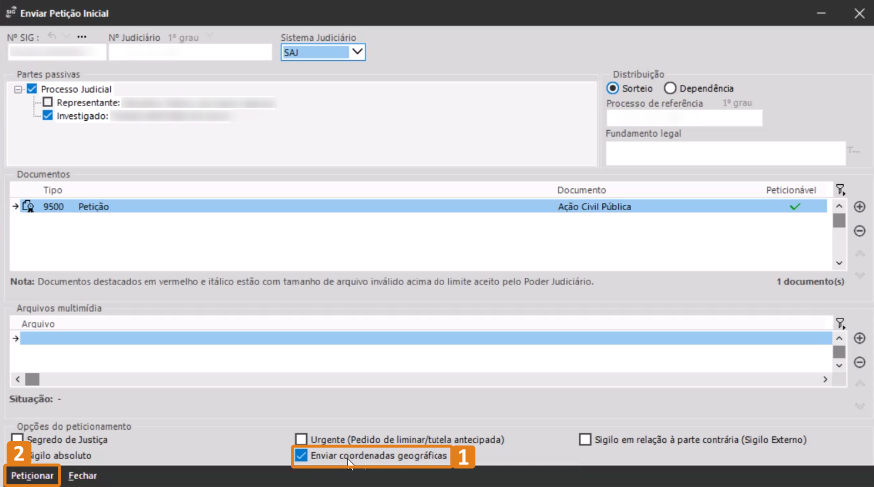Open the Documentos list filter icon
This screenshot has height=487, width=874.
point(840,190)
